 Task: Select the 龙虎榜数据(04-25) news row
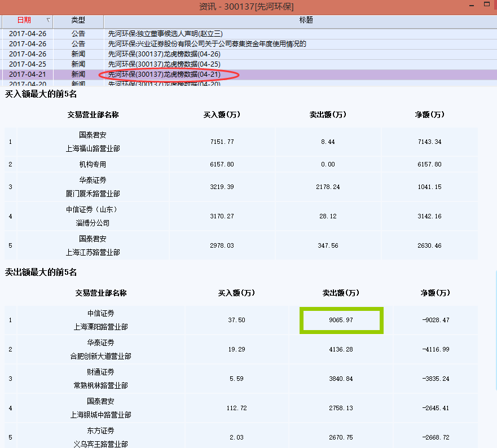[x=164, y=64]
